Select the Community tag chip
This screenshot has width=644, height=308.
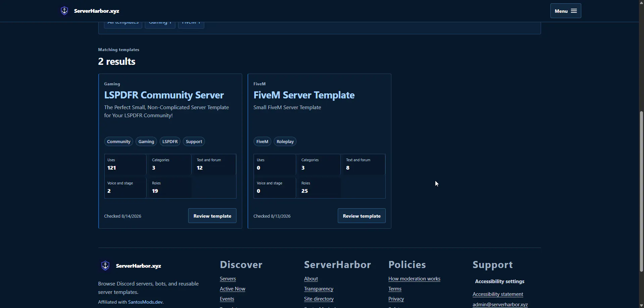tap(119, 142)
